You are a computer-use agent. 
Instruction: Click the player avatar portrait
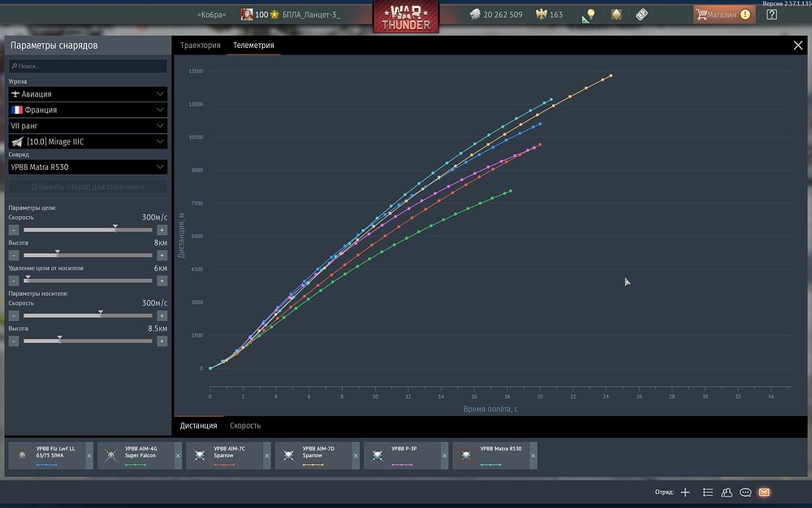[x=247, y=14]
